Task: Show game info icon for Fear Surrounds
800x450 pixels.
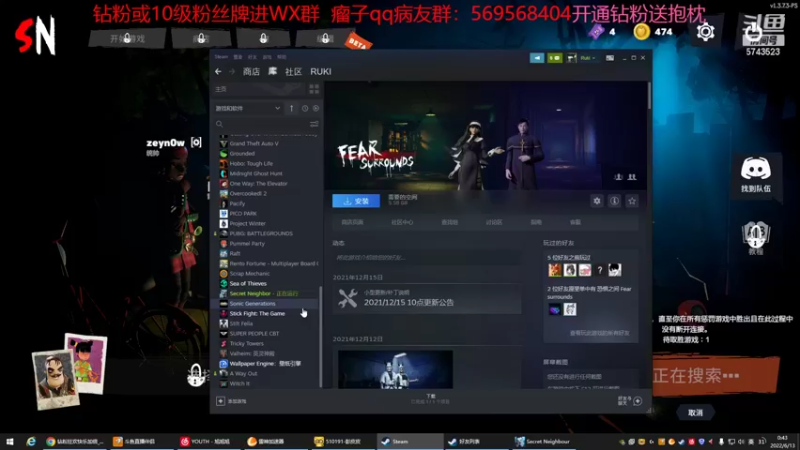Action: tap(614, 201)
